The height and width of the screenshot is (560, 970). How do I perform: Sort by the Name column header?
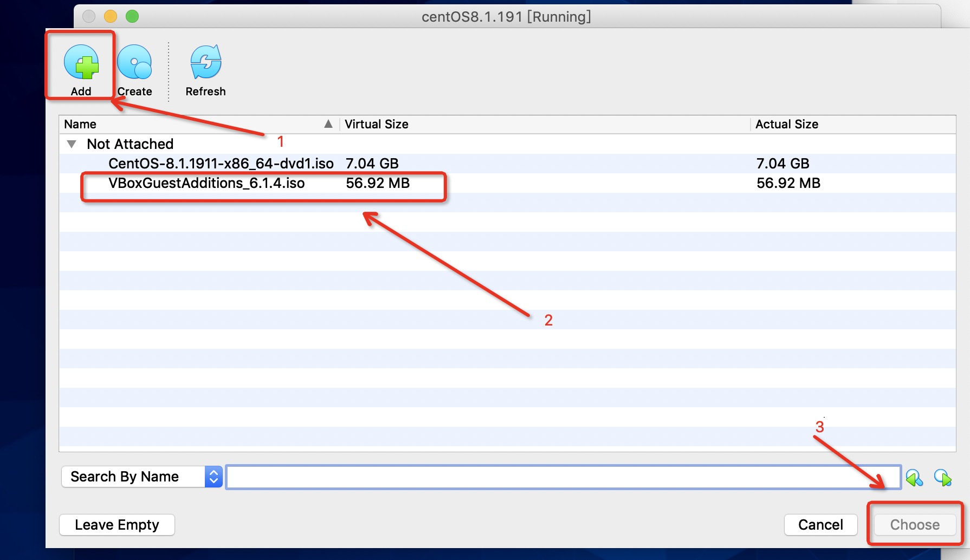pos(199,124)
